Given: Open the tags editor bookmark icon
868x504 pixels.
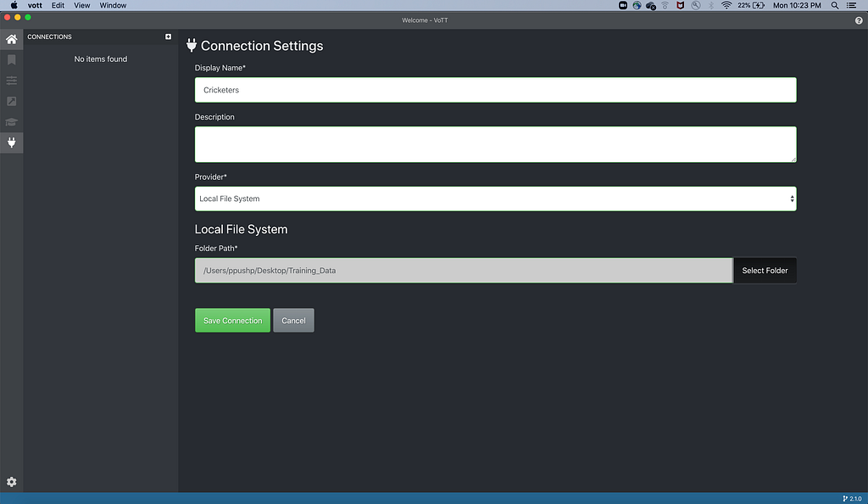Looking at the screenshot, I should pos(12,59).
